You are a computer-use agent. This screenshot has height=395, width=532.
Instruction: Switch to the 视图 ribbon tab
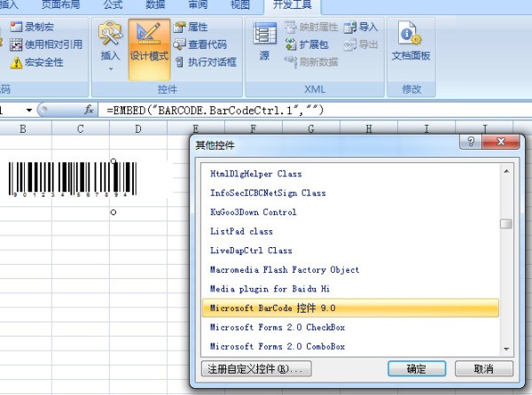239,5
